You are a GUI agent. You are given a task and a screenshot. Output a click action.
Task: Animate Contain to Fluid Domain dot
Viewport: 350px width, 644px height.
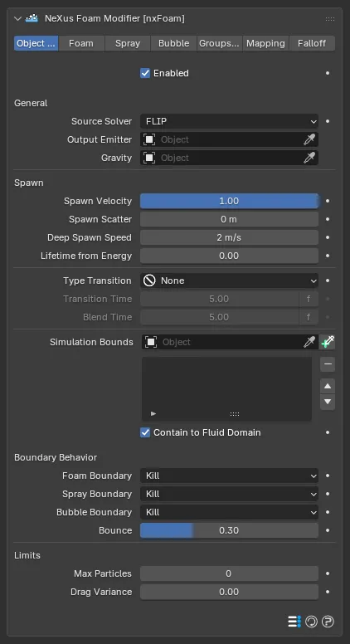coord(328,432)
